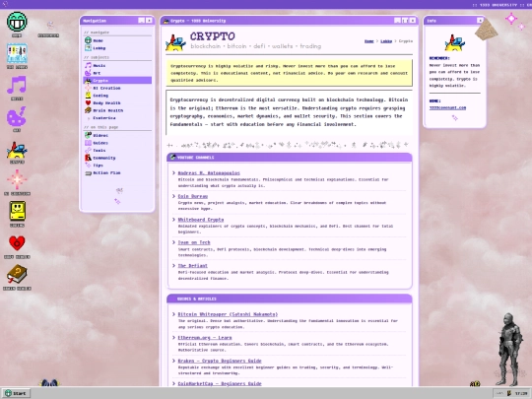This screenshot has height=399, width=532.
Task: Click the CRYPTO page heading
Action: (x=213, y=36)
